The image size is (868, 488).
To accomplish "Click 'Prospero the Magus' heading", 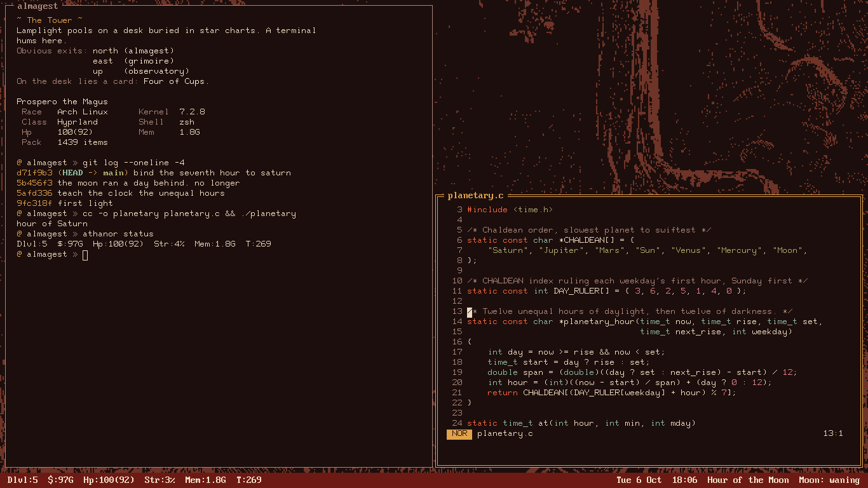I will (x=62, y=102).
